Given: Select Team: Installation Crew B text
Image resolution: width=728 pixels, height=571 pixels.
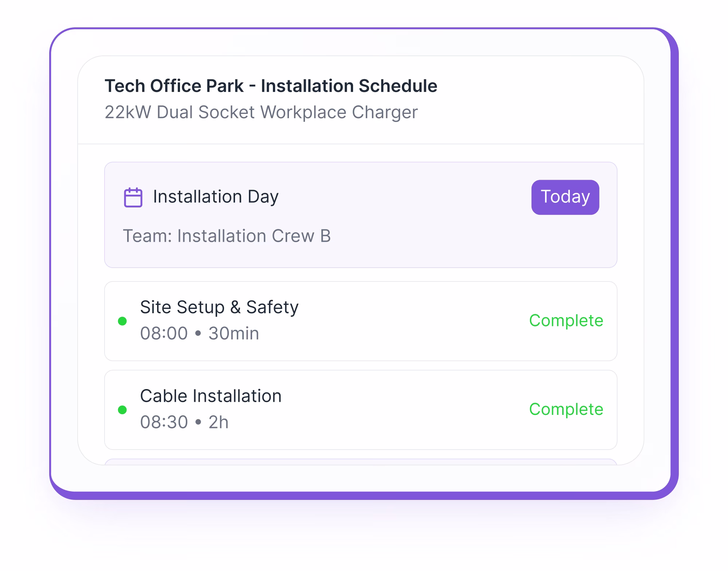Looking at the screenshot, I should (227, 236).
